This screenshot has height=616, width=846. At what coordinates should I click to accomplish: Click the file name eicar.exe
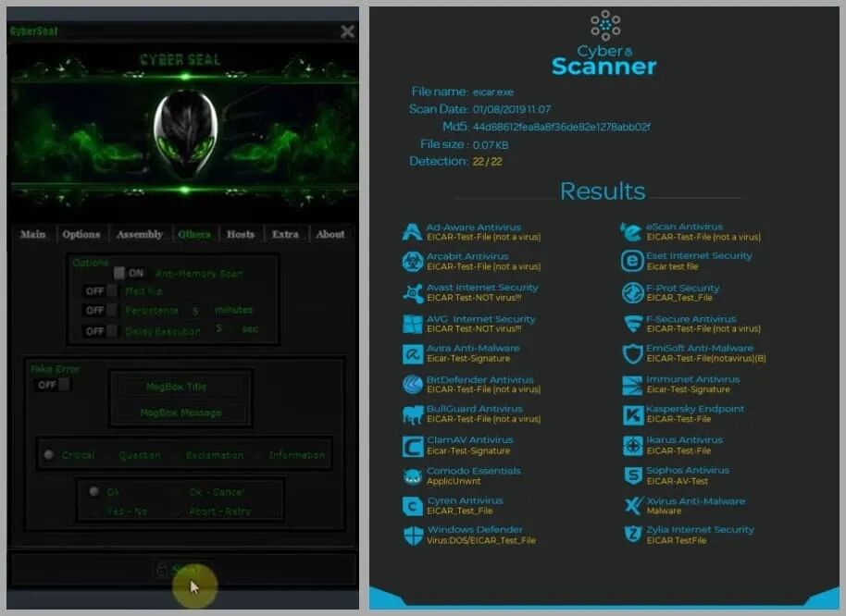pos(493,92)
